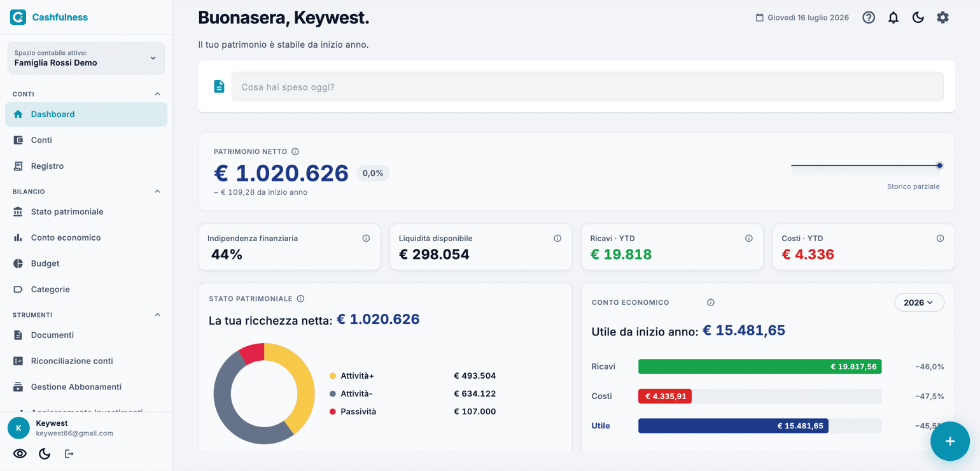Click the green Ricavi bar

pos(760,367)
